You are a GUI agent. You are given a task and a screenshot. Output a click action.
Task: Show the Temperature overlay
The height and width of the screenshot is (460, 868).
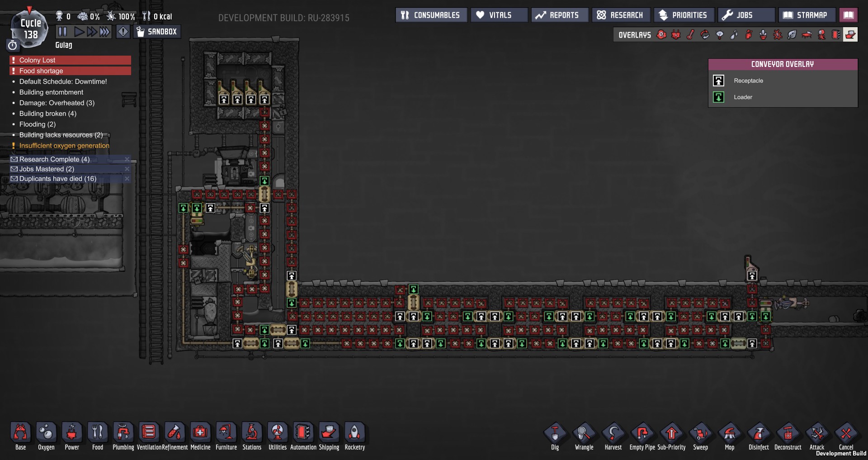pyautogui.click(x=690, y=35)
